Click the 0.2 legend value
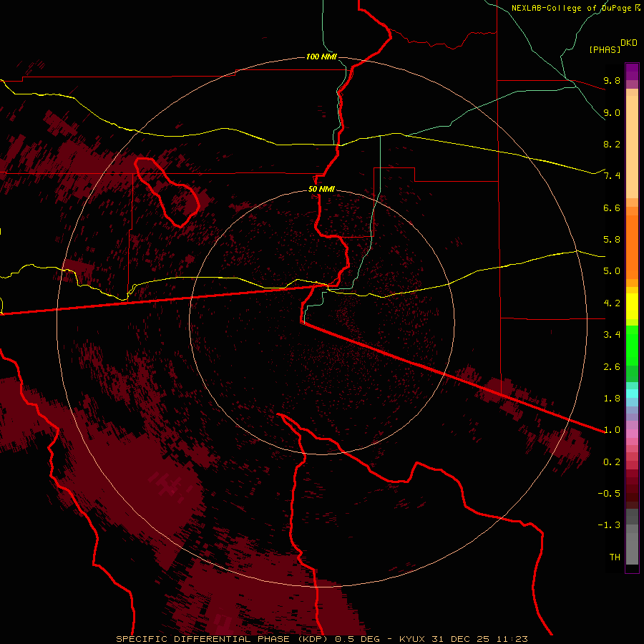 [612, 462]
